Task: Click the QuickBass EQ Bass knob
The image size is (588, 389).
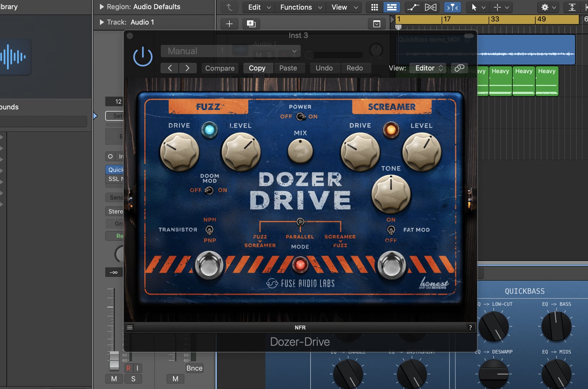Action: [556, 326]
